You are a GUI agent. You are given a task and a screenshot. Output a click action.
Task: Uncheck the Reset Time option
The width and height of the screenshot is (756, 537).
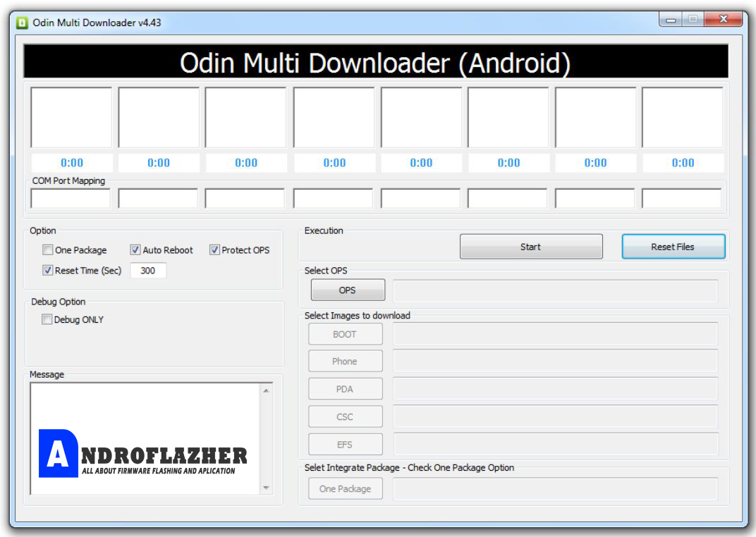tap(47, 270)
